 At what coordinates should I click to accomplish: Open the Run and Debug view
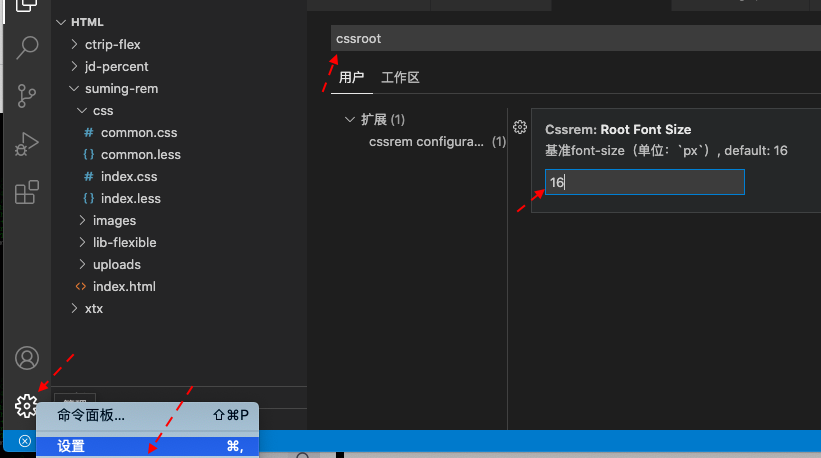[x=27, y=144]
